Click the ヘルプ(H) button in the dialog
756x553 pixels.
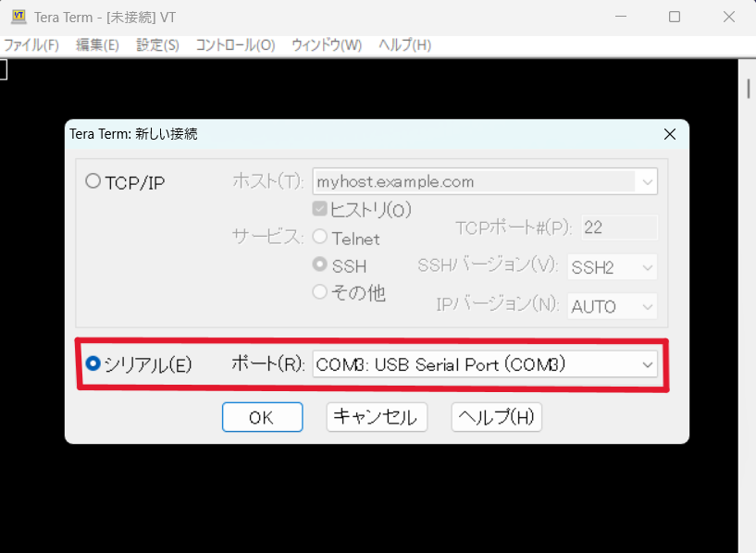[496, 417]
